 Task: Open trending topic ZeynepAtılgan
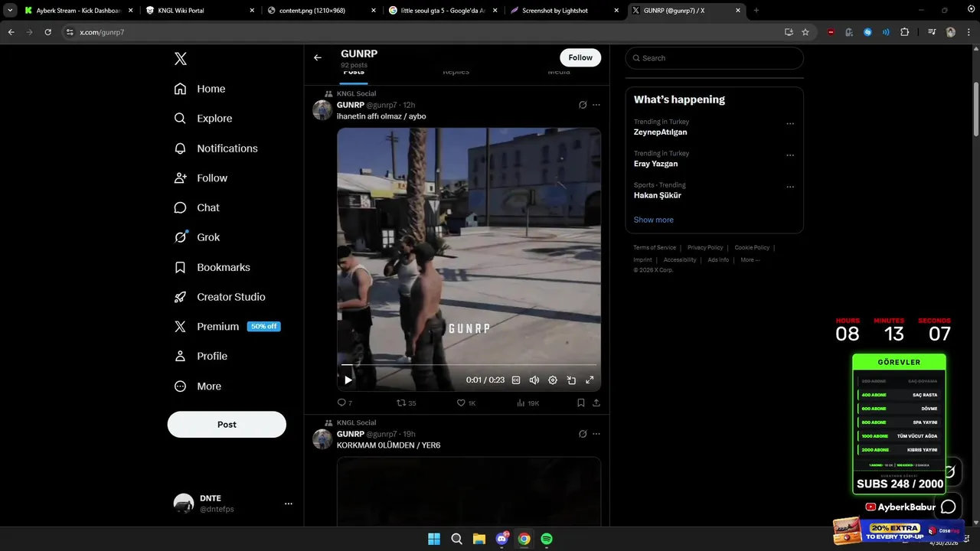pos(660,132)
